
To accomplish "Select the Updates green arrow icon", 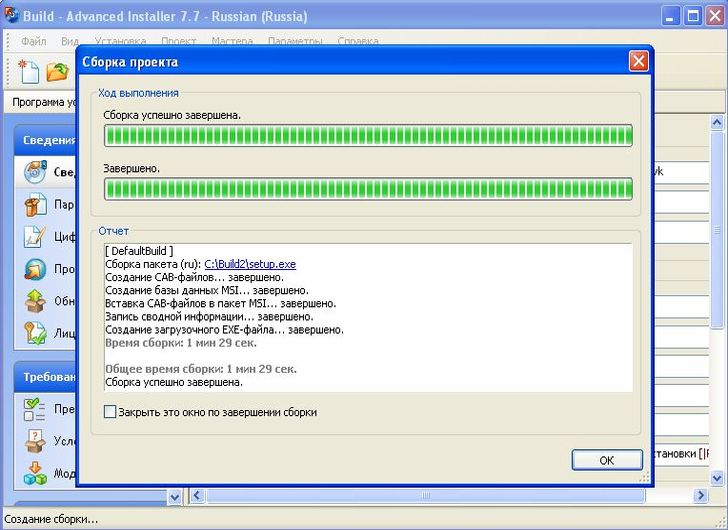I will (35, 301).
